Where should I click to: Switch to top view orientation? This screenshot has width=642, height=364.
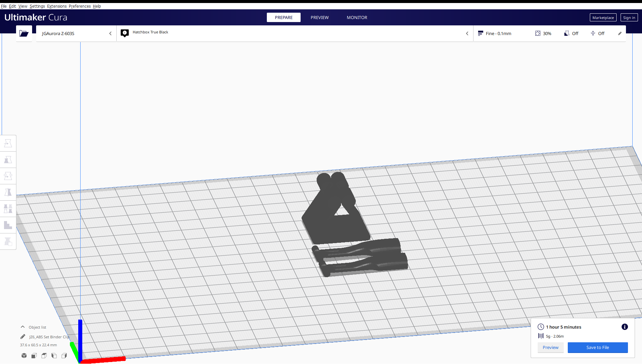coord(44,356)
